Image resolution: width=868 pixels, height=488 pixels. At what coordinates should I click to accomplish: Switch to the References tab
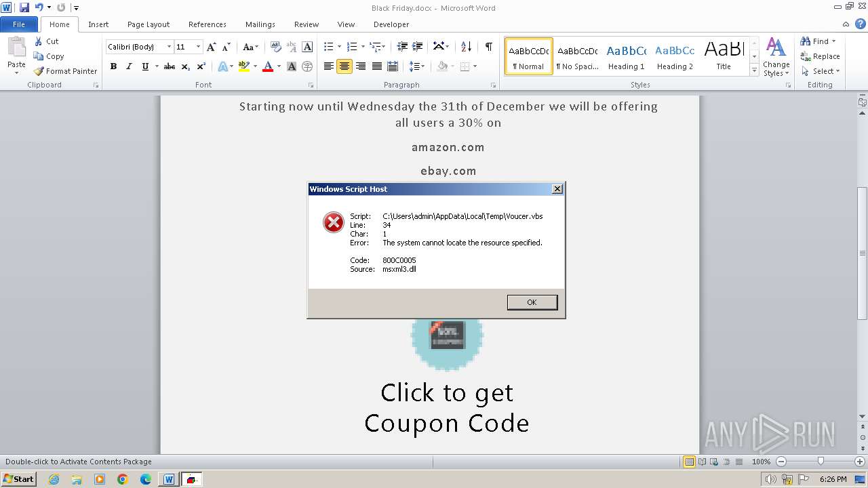[x=208, y=24]
